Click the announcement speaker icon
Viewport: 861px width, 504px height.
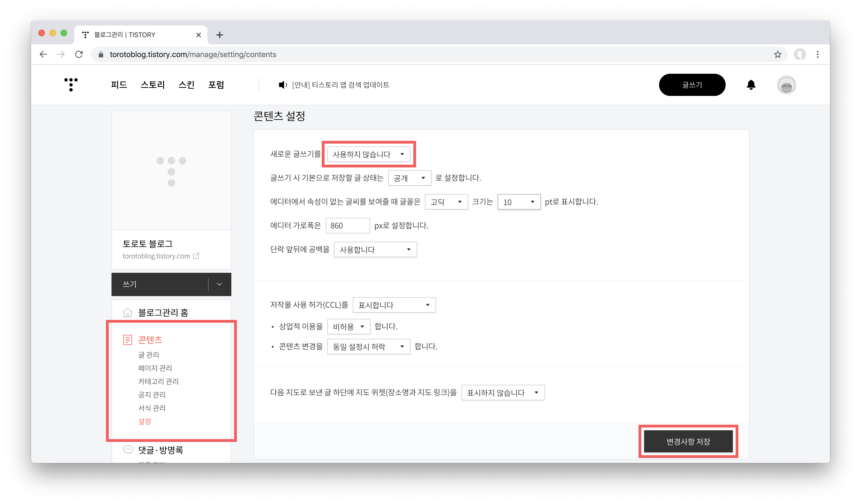(x=282, y=85)
